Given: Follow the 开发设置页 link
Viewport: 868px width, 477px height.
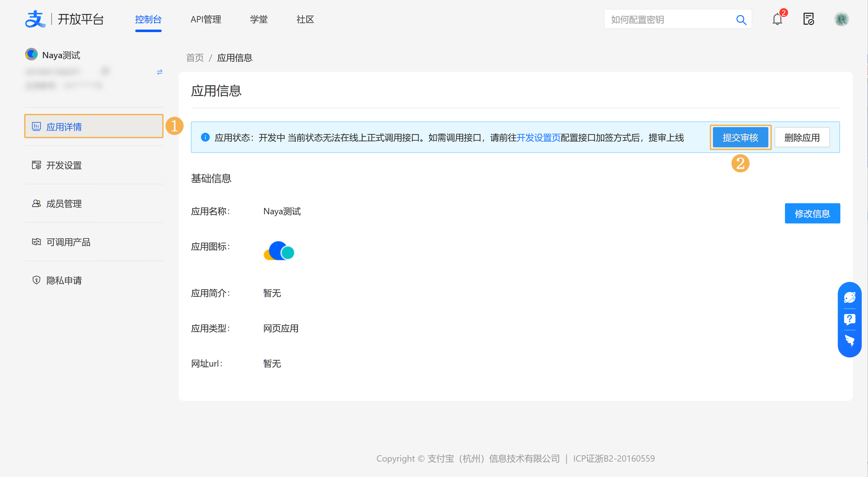Looking at the screenshot, I should [538, 137].
